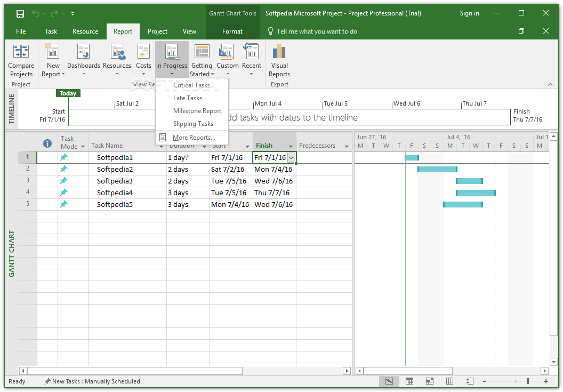Click the More Reports icon in menu
Image resolution: width=563 pixels, height=392 pixels.
[163, 137]
